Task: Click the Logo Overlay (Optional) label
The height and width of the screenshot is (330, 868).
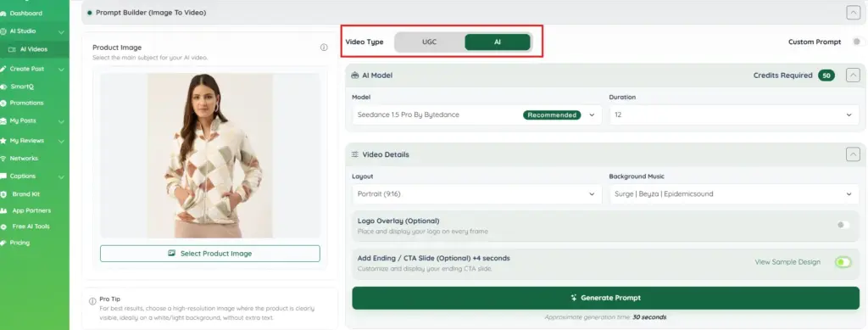Action: click(398, 221)
